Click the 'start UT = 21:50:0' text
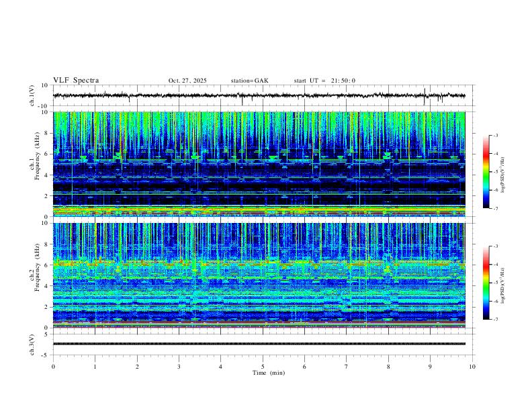The image size is (532, 411). click(x=324, y=81)
